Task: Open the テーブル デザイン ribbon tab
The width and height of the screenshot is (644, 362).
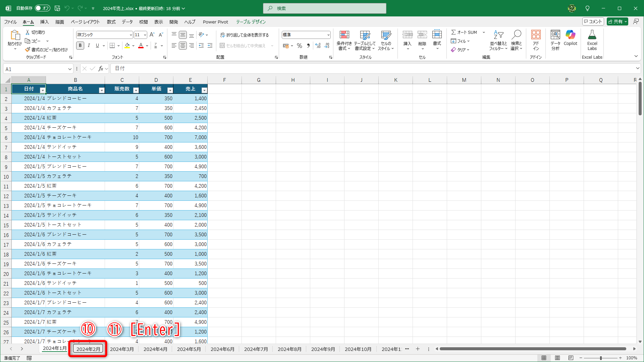Action: [251, 22]
